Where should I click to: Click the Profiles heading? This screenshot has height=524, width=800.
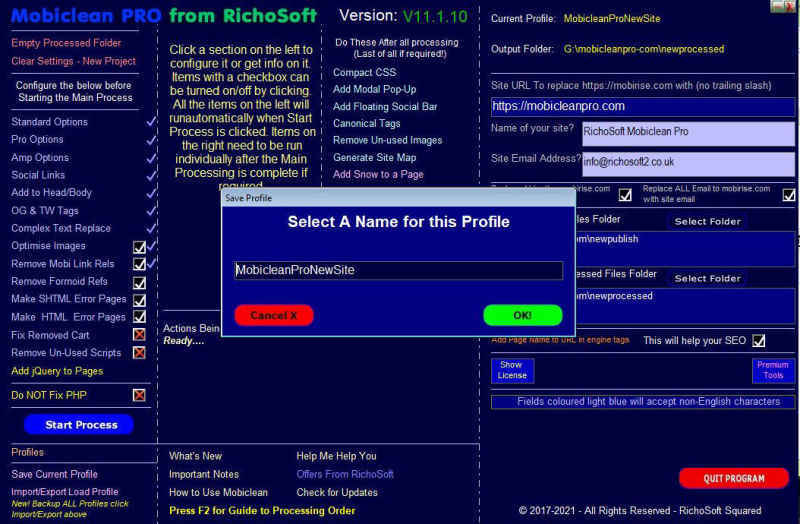[x=28, y=452]
